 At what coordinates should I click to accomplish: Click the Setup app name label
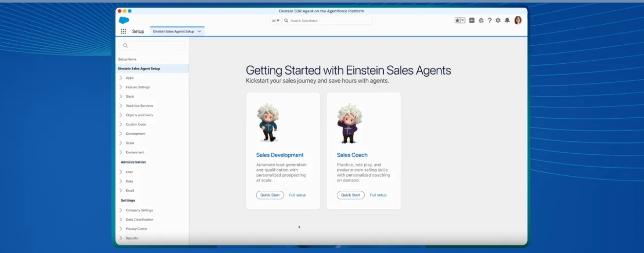pos(138,31)
